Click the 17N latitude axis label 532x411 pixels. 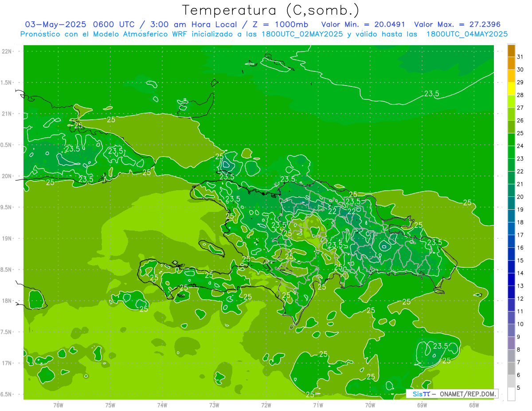coord(7,363)
